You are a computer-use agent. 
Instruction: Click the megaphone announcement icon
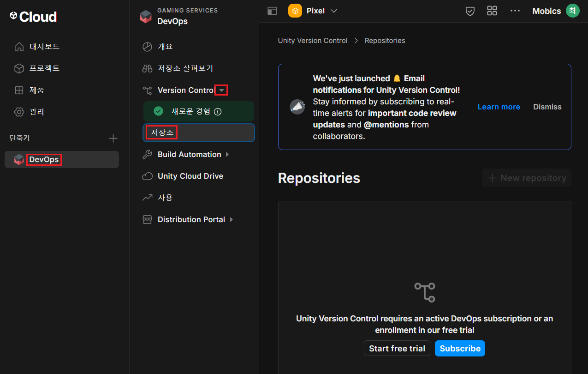pyautogui.click(x=297, y=107)
